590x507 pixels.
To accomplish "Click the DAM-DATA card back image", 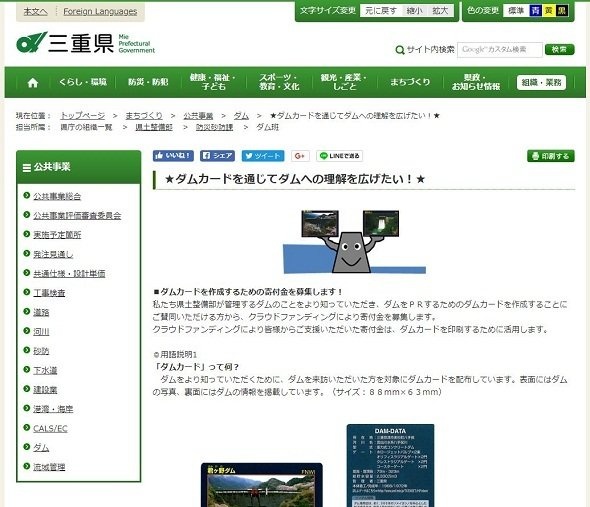I will [x=390, y=466].
